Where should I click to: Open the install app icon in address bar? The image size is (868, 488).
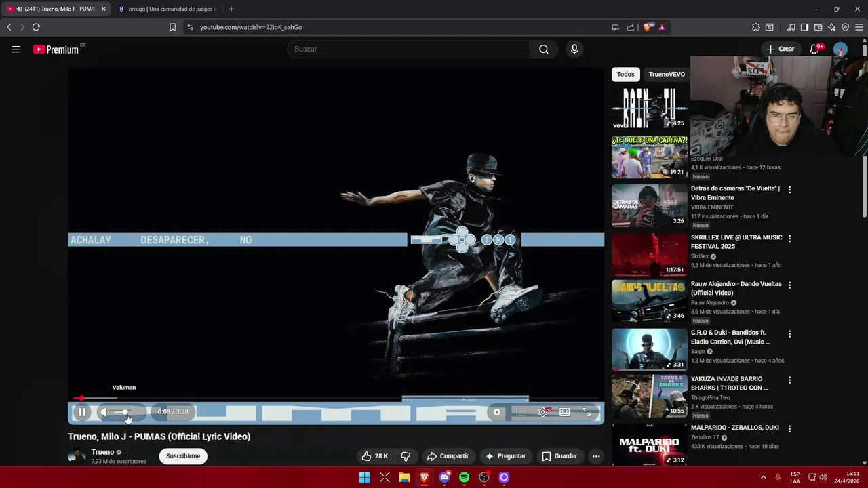(615, 27)
